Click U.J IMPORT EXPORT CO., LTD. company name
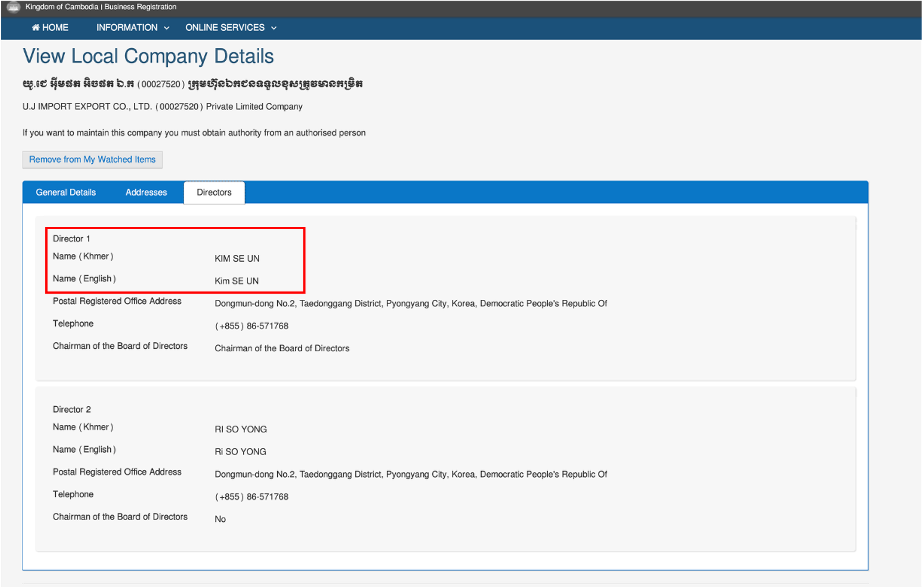922x588 pixels. tap(87, 107)
